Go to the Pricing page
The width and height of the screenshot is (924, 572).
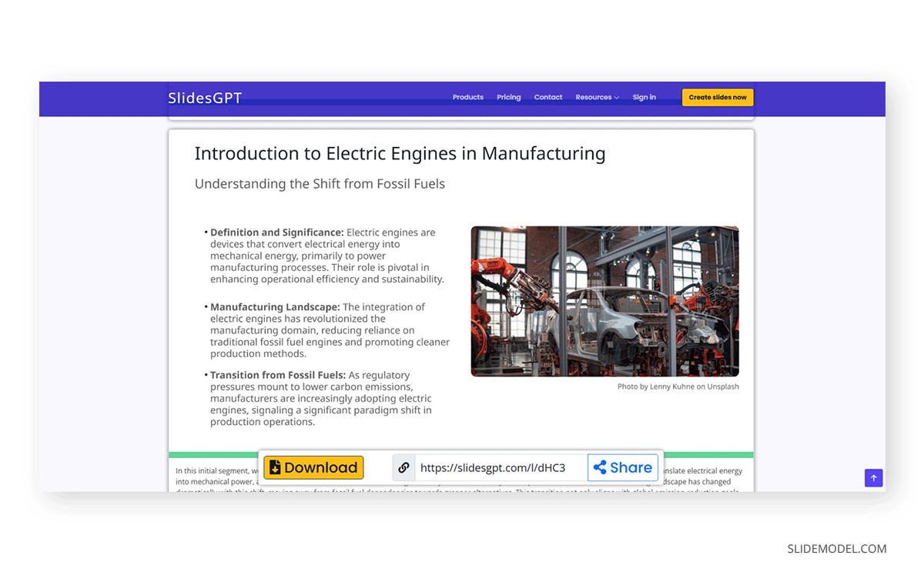[x=509, y=97]
